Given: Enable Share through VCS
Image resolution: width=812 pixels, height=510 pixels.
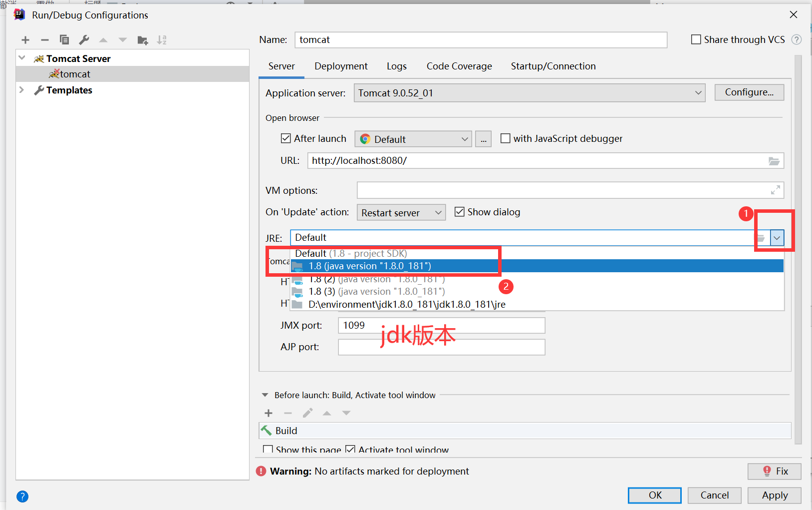Looking at the screenshot, I should point(696,39).
